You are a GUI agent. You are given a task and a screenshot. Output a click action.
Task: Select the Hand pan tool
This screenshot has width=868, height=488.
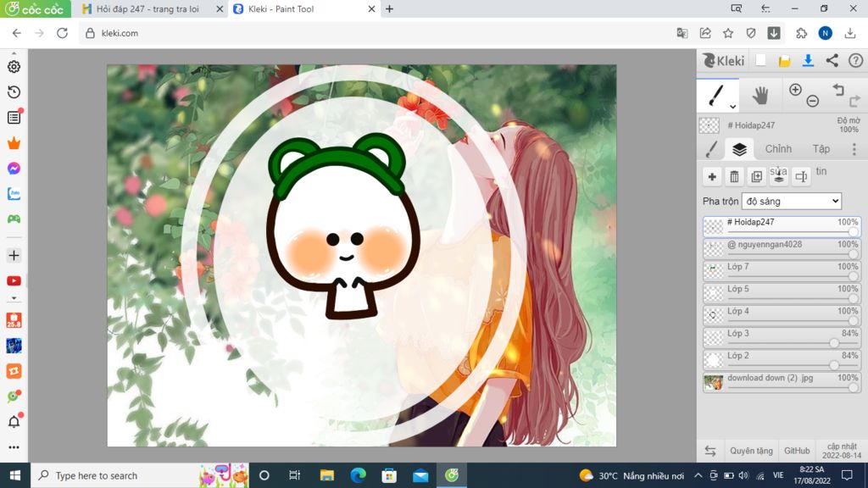pos(760,96)
